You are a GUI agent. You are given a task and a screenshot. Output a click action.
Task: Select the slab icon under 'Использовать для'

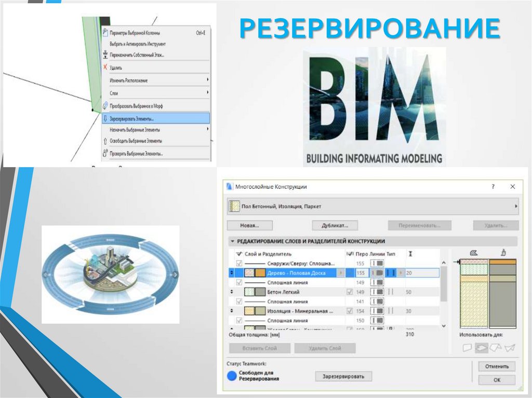(482, 348)
